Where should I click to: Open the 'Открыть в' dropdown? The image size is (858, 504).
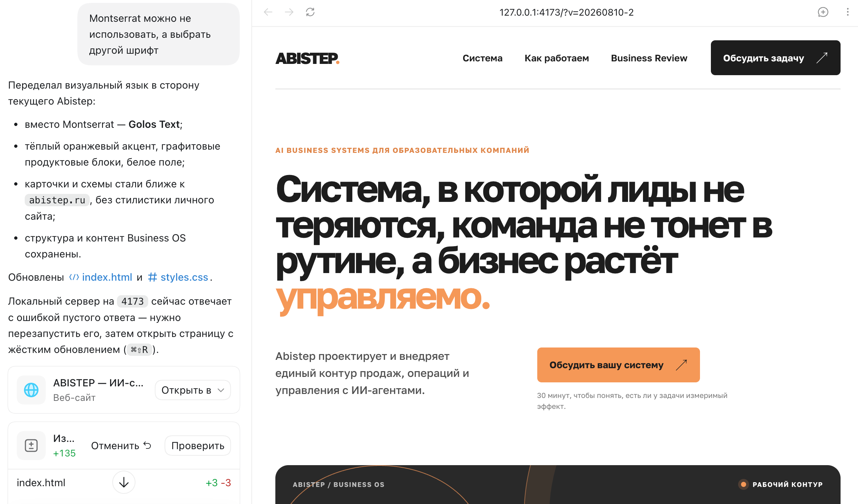[x=193, y=390]
